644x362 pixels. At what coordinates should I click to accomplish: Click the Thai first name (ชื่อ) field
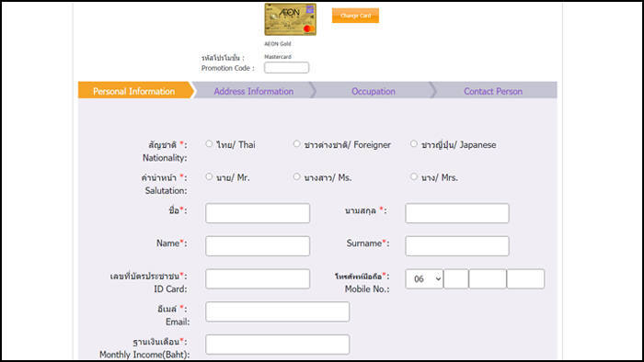tap(258, 213)
